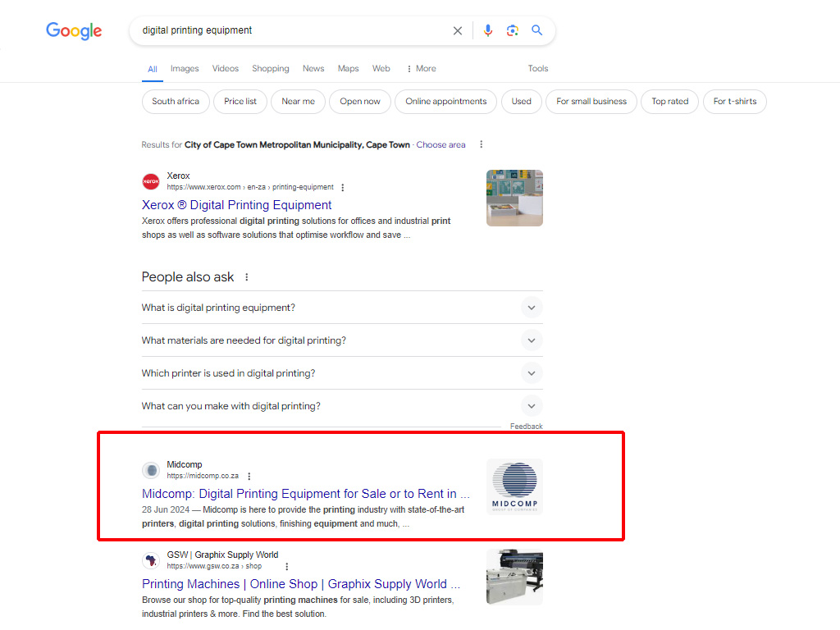Open Google Lens image search
The width and height of the screenshot is (840, 630).
point(513,30)
